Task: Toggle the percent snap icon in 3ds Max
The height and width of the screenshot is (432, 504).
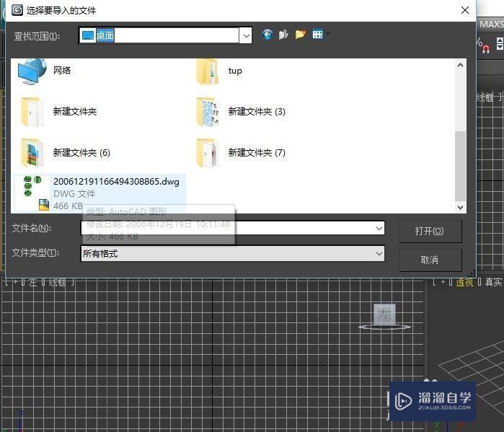Action: pyautogui.click(x=483, y=45)
